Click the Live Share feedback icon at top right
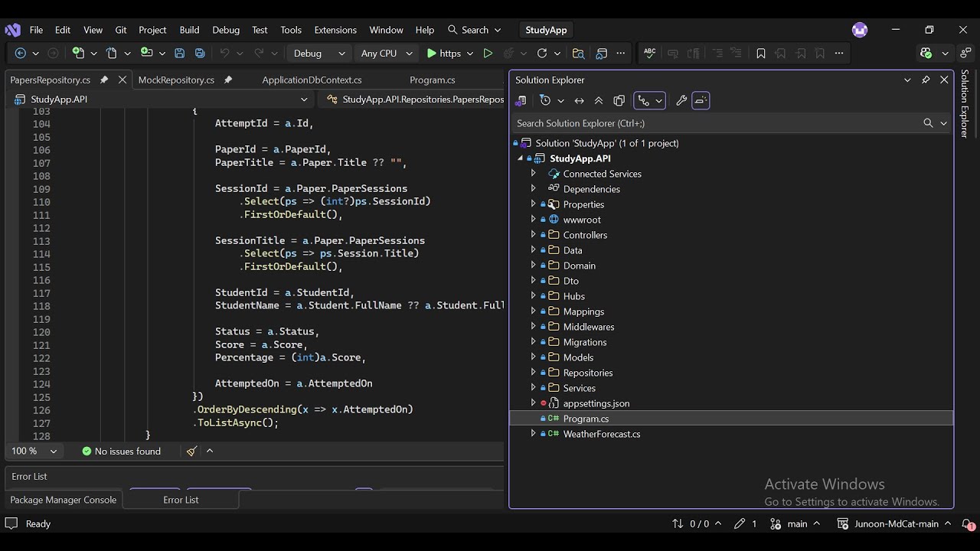 (964, 53)
